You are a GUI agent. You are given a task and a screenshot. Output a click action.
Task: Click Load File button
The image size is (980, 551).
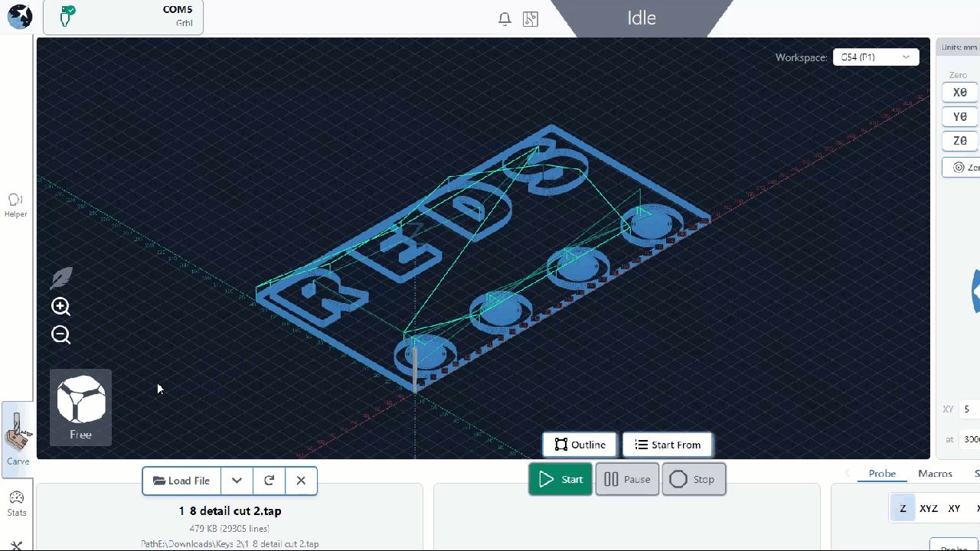tap(181, 481)
